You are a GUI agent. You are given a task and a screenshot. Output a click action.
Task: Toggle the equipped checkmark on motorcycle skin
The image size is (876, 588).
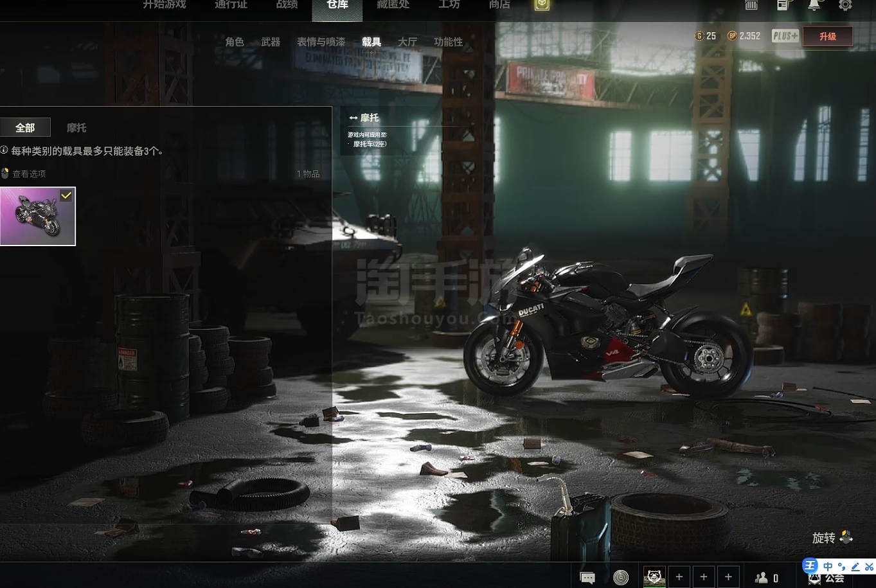tap(66, 195)
